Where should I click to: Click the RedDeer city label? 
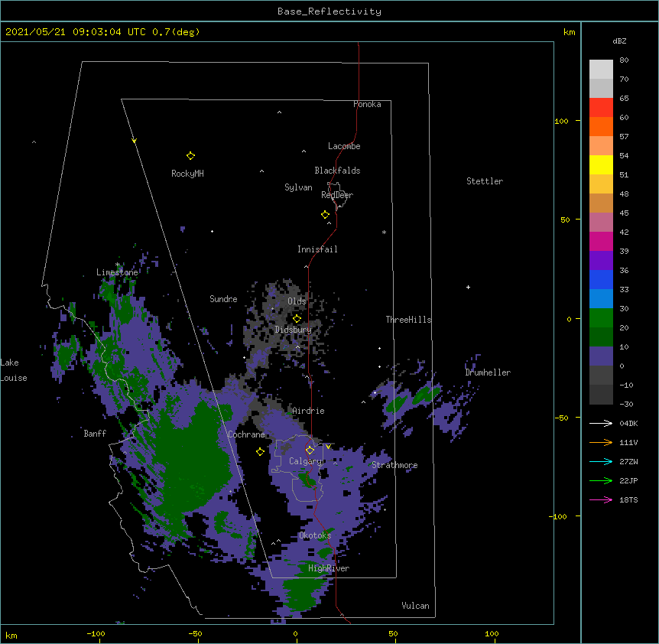[x=337, y=195]
